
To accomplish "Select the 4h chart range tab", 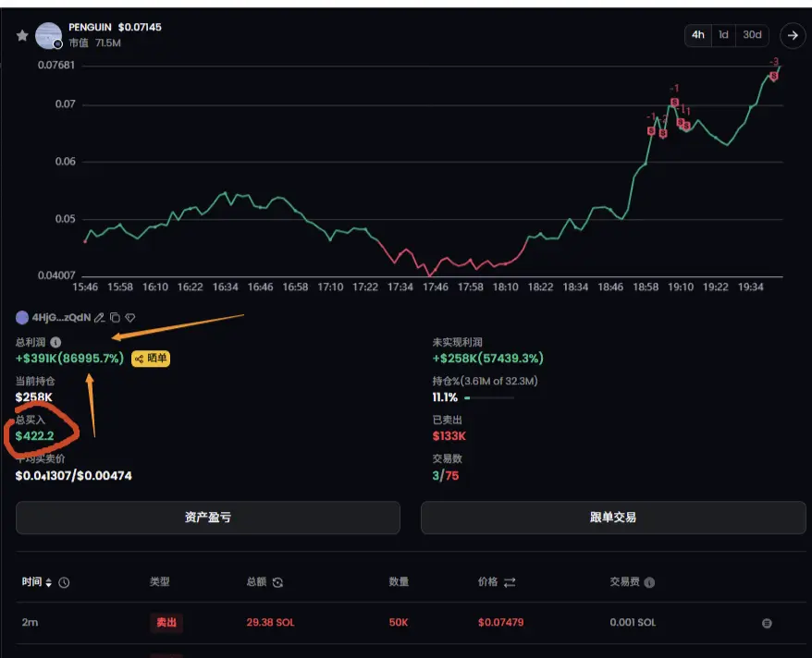I will click(697, 35).
